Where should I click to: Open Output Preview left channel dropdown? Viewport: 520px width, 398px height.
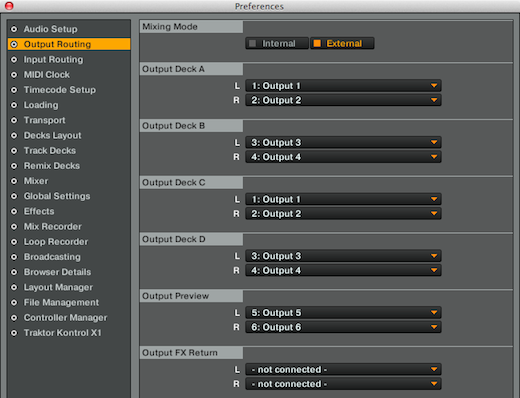click(343, 312)
